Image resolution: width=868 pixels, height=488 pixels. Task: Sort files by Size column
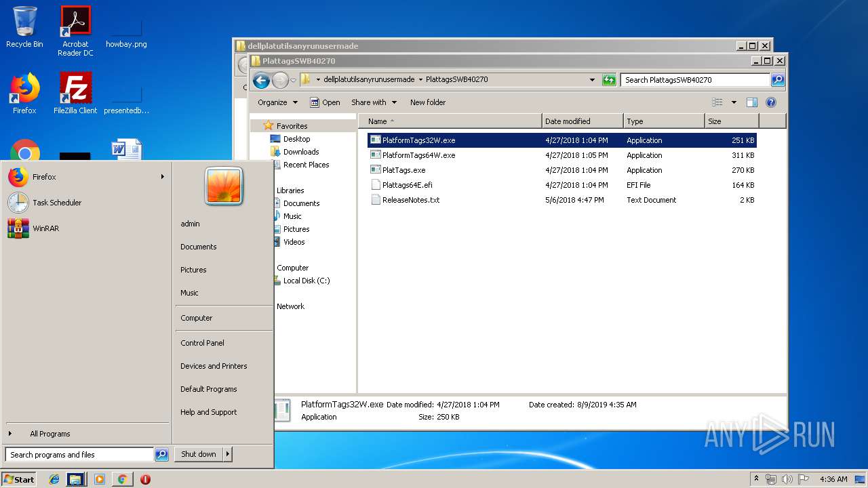pos(732,121)
